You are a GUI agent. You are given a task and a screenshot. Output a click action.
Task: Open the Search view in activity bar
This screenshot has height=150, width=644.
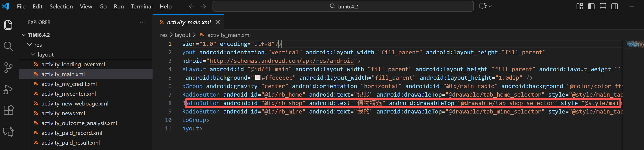tap(8, 46)
